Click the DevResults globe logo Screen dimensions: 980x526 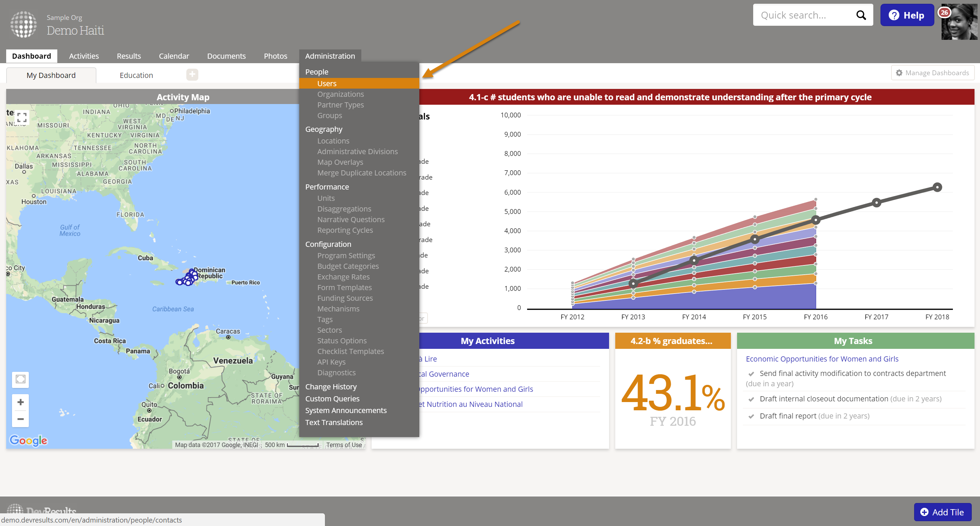point(24,24)
